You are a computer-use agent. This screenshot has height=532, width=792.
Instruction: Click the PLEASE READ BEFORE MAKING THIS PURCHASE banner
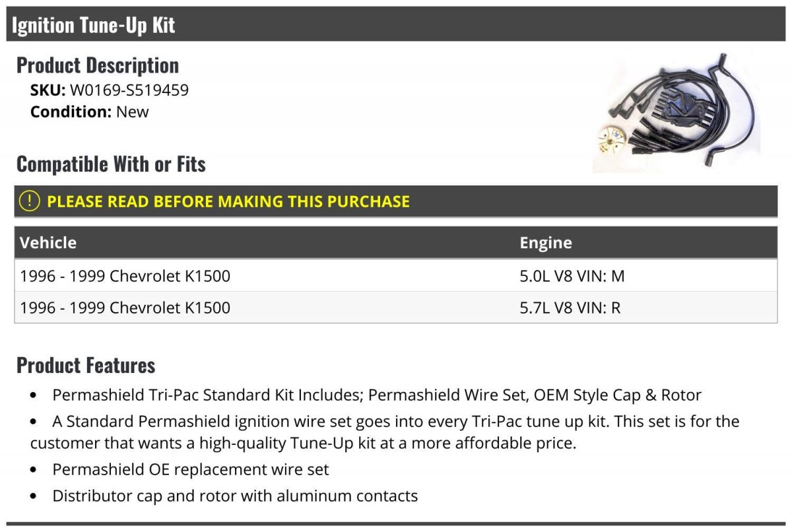click(x=396, y=201)
